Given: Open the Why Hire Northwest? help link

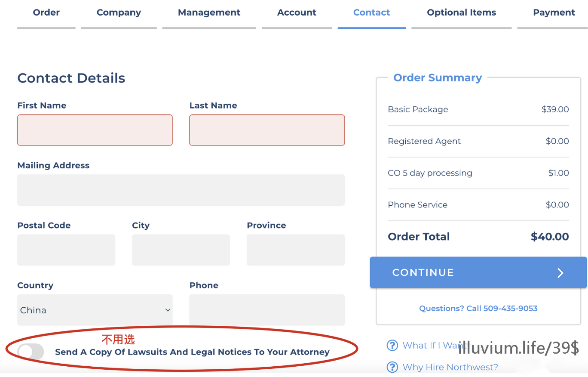Looking at the screenshot, I should tap(450, 367).
